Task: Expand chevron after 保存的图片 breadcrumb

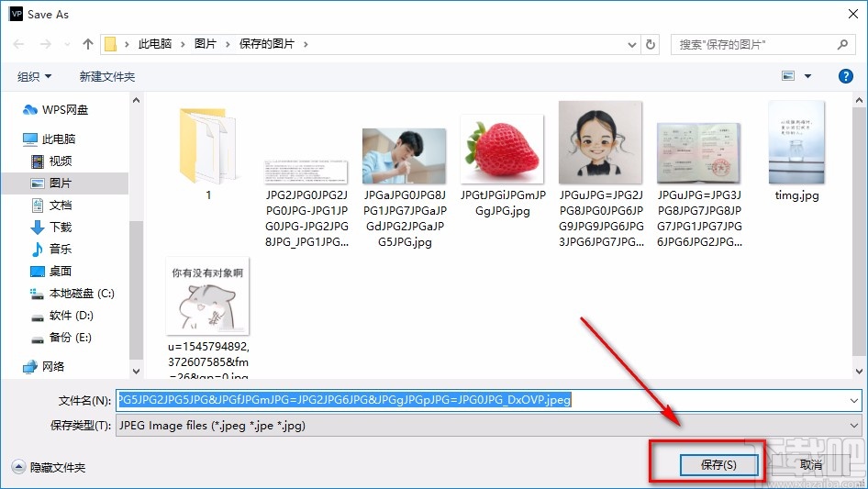Action: (306, 44)
